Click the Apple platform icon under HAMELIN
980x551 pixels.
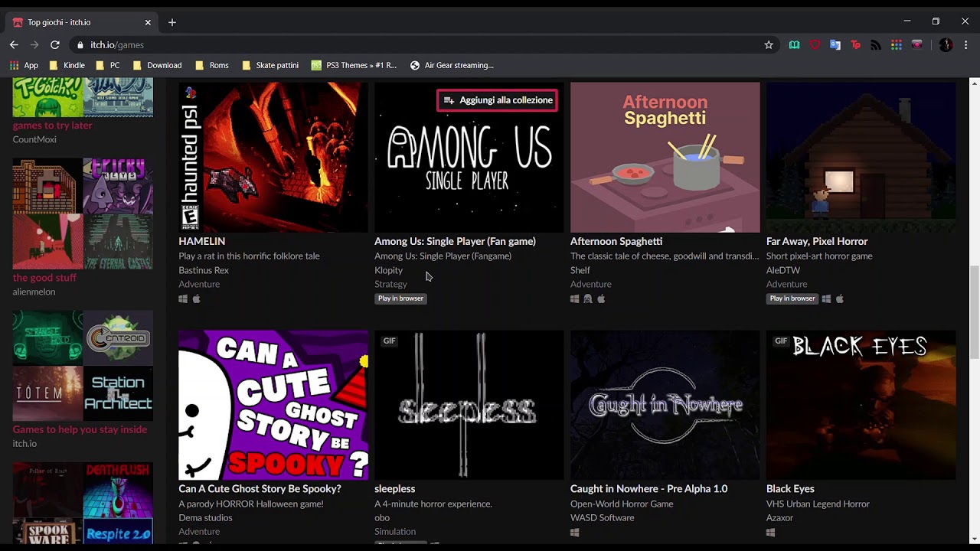197,299
